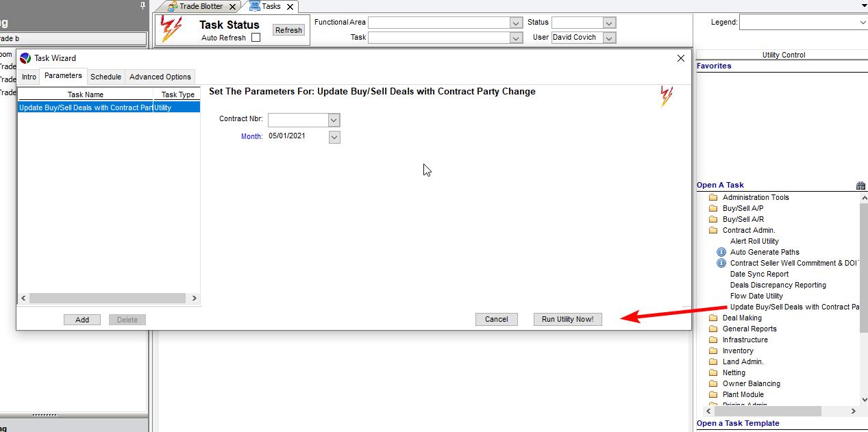The image size is (868, 432).
Task: Switch to the Schedule tab
Action: (106, 77)
